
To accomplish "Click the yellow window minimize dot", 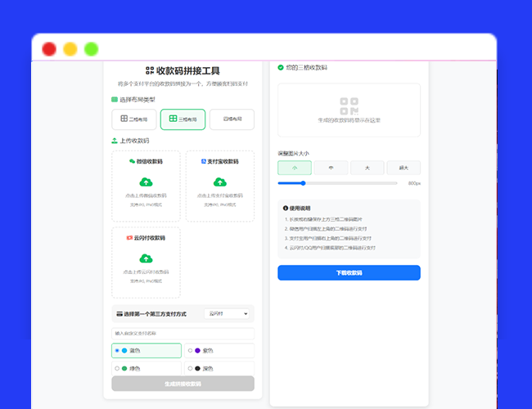I will (70, 49).
